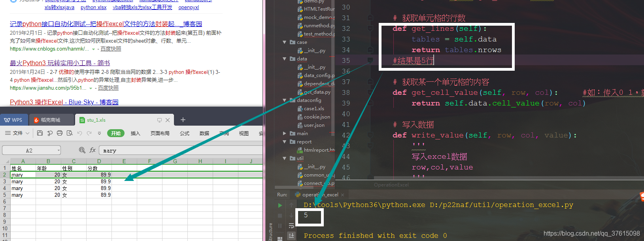Collapse the data folder in project tree
The width and height of the screenshot is (644, 241).
[x=284, y=58]
